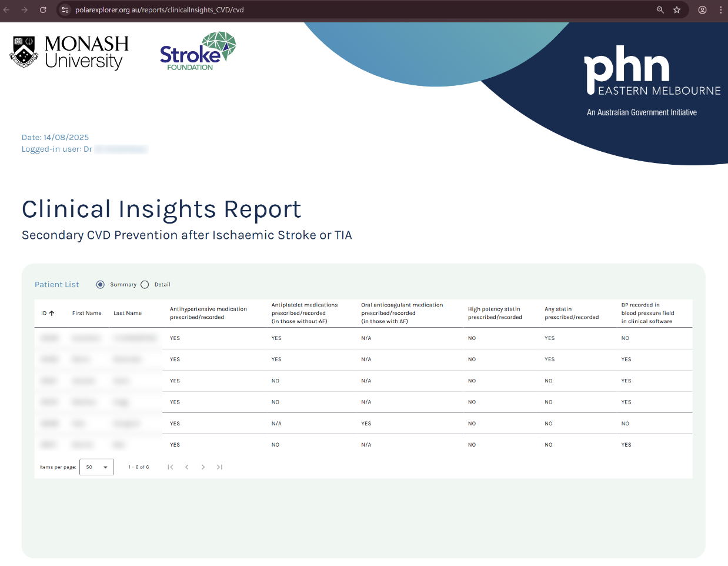Click the browser back arrow
The image size is (728, 566).
tap(6, 10)
